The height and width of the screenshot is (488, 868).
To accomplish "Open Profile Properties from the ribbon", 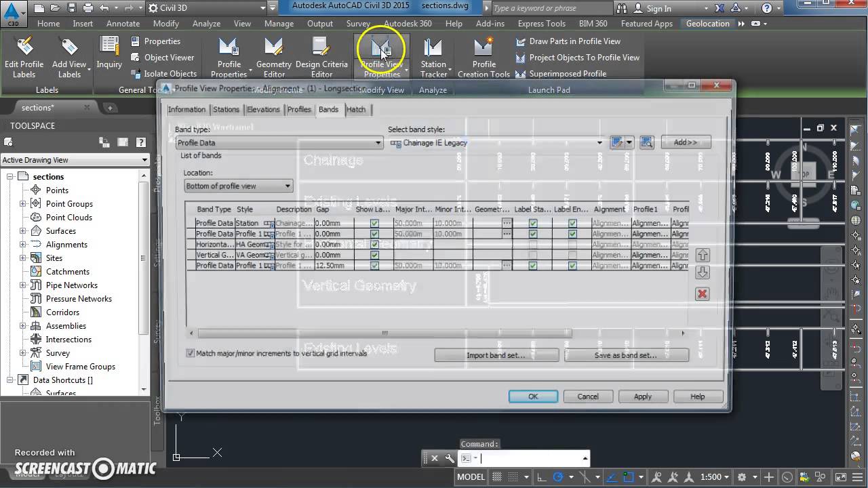I will pyautogui.click(x=229, y=57).
